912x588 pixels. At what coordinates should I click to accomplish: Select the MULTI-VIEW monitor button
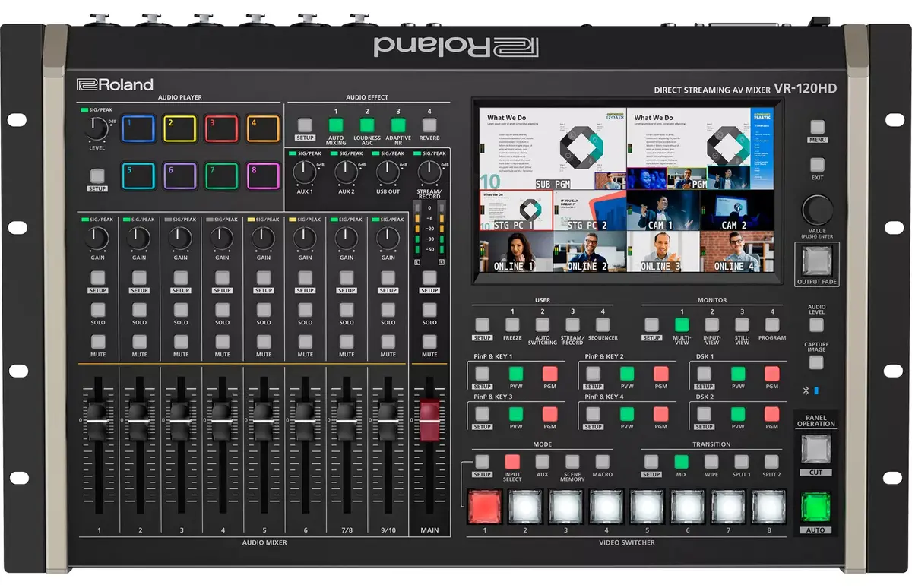(x=682, y=324)
